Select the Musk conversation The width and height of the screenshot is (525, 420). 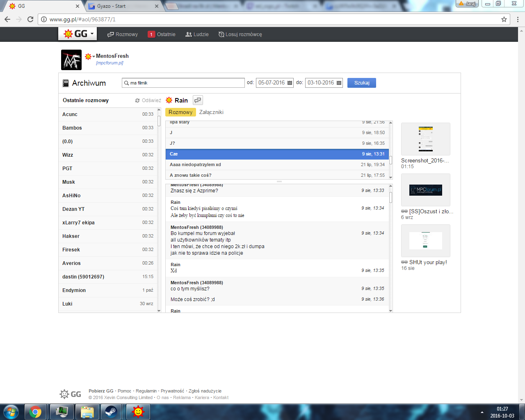point(108,182)
